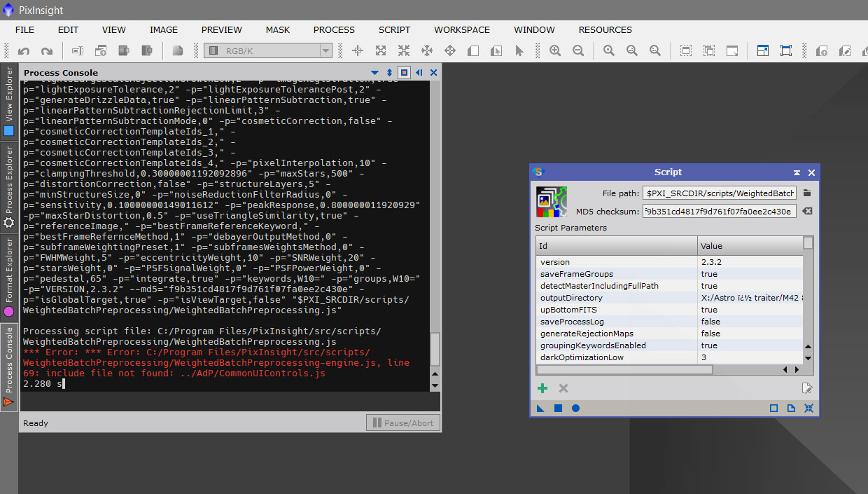Select the saveFrameGroups parameter row

(669, 274)
